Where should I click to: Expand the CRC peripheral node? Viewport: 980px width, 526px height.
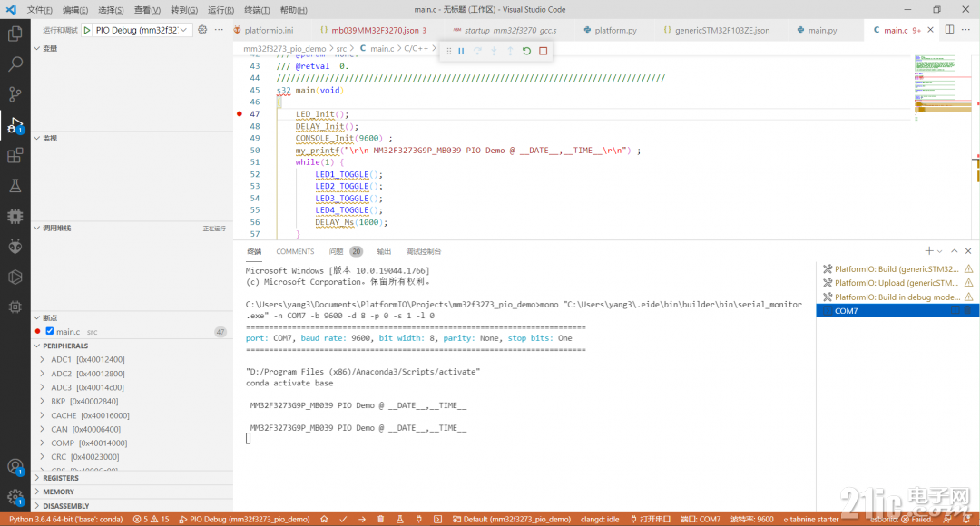42,457
